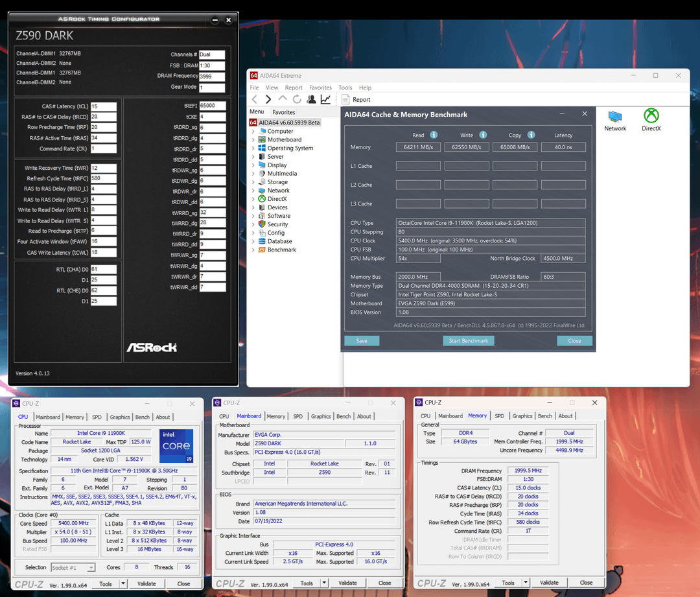Click Save button in benchmark dialog

tap(362, 341)
